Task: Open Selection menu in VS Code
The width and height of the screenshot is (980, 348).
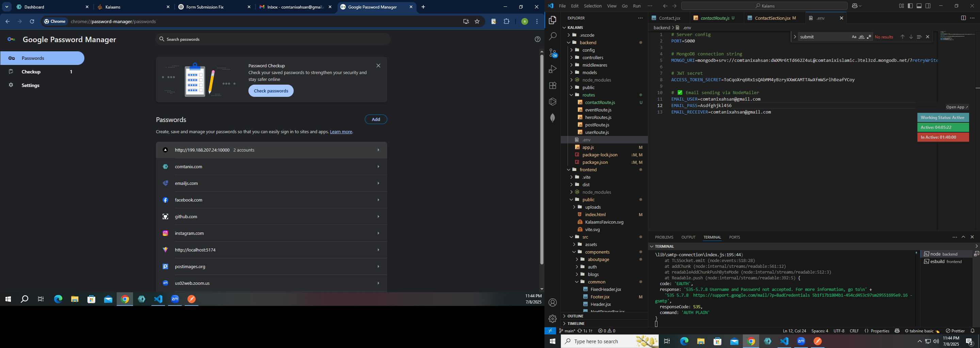Action: pyautogui.click(x=593, y=6)
